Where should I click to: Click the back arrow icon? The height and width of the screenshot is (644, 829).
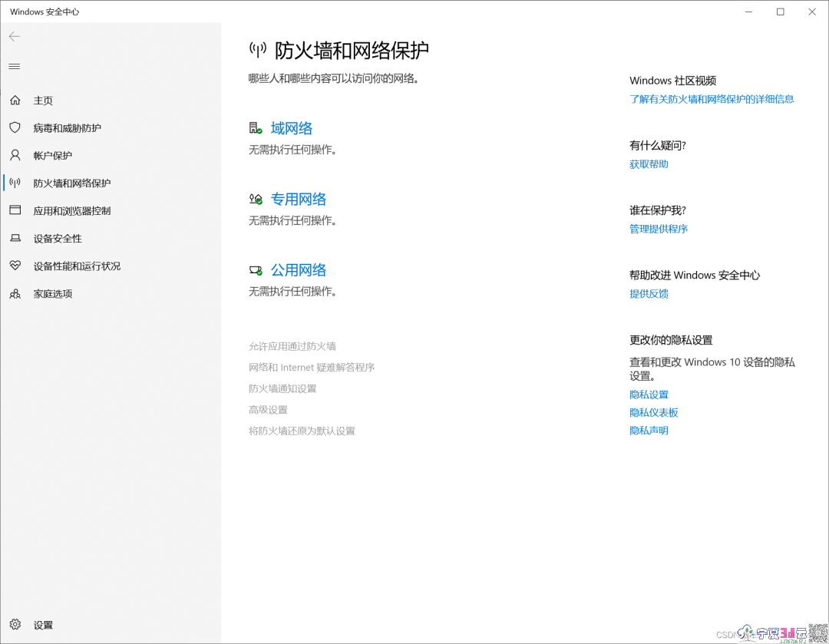(15, 37)
